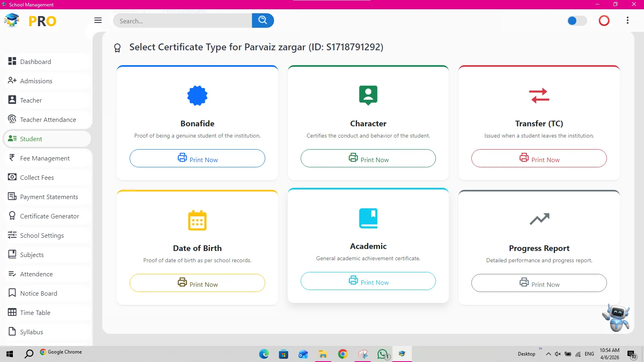
Task: Open Fee Management section
Action: pos(47,158)
